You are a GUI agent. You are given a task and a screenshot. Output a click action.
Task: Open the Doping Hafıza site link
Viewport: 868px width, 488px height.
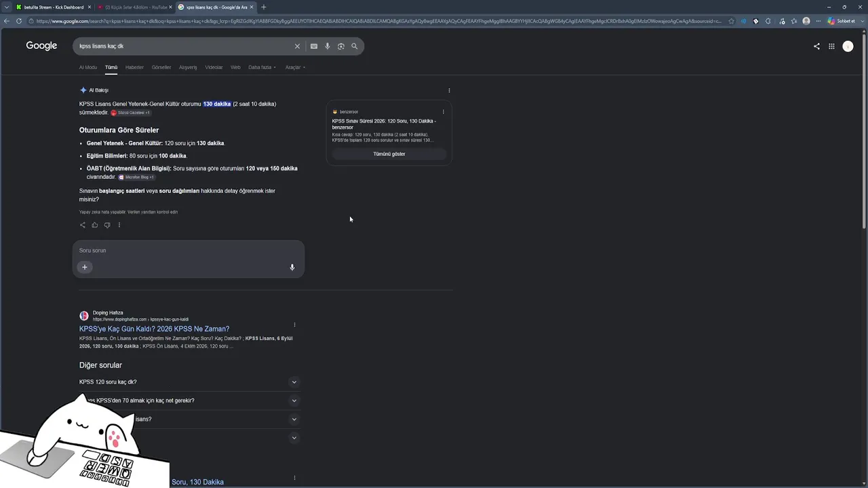pyautogui.click(x=108, y=316)
